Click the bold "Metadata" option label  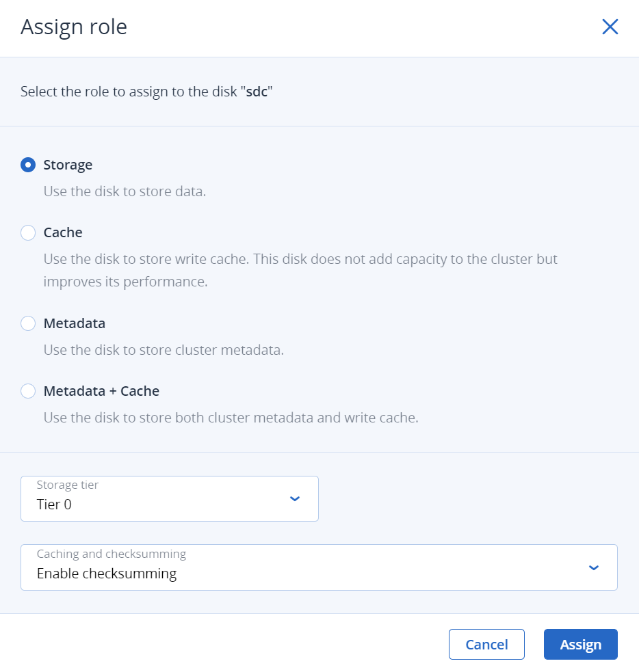click(x=75, y=323)
